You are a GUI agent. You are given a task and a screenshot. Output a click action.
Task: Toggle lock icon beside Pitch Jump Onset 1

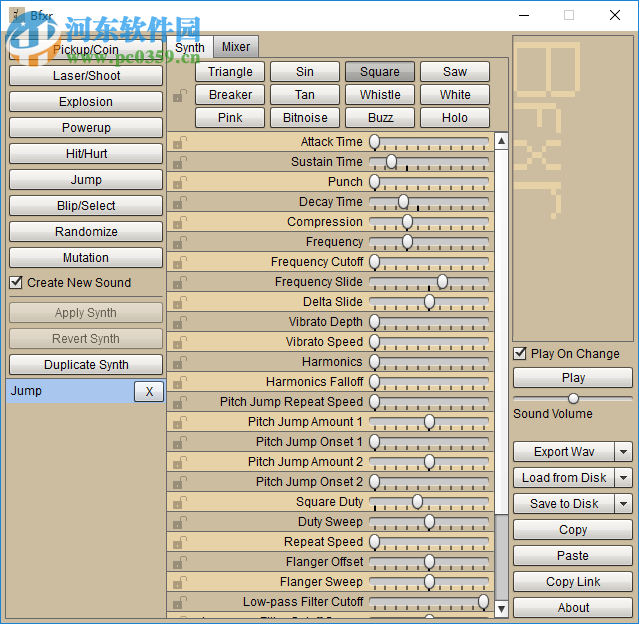pos(180,442)
